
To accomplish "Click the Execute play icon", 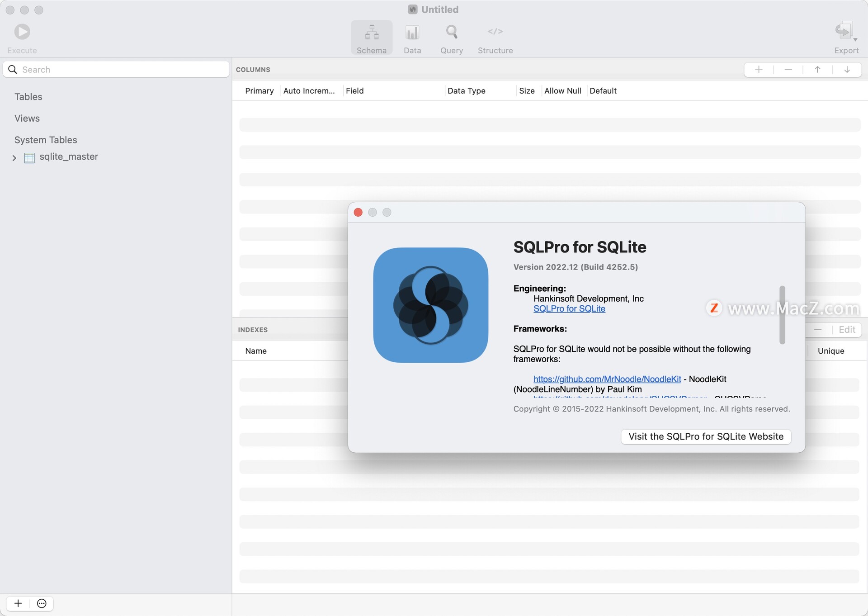I will [22, 32].
